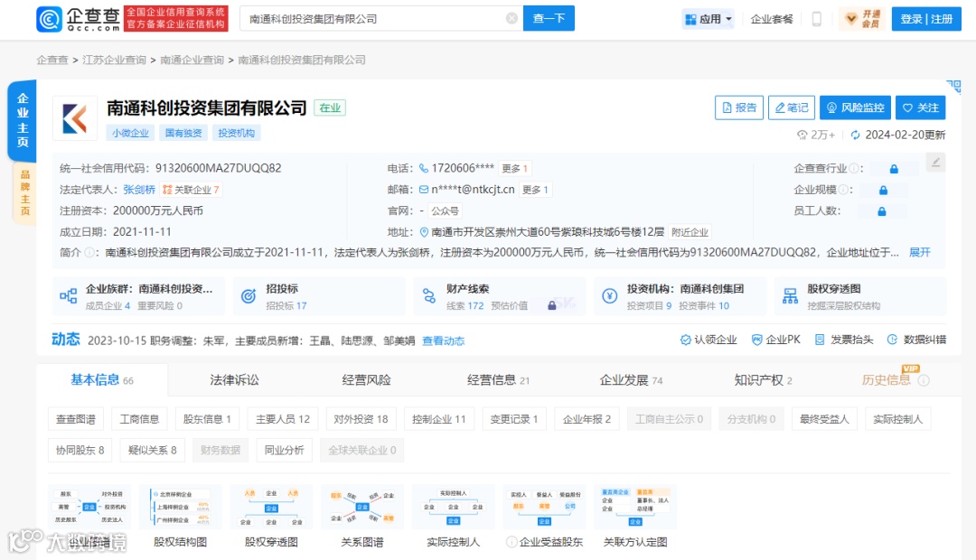Click the 企业PK icon link
The height and width of the screenshot is (560, 976).
point(775,340)
